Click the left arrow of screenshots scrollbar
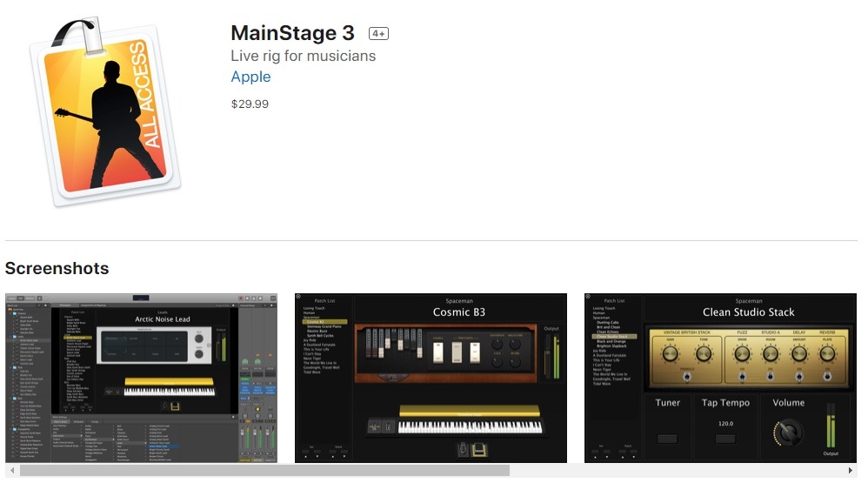This screenshot has height=483, width=868. (12, 470)
